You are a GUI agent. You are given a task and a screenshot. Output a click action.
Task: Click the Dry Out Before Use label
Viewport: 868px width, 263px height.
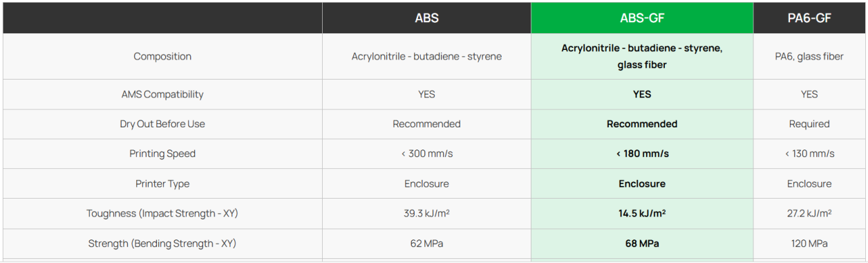pos(162,124)
